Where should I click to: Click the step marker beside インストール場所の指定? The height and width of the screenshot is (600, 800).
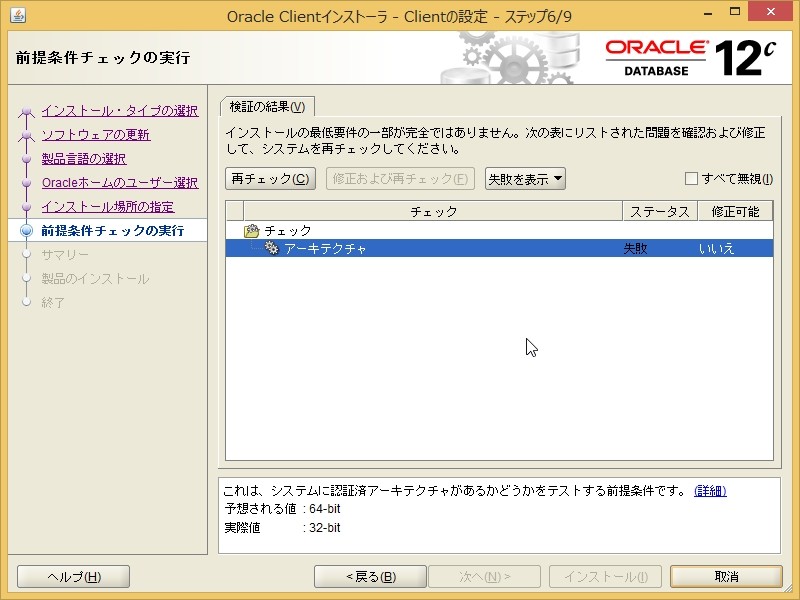tap(24, 206)
